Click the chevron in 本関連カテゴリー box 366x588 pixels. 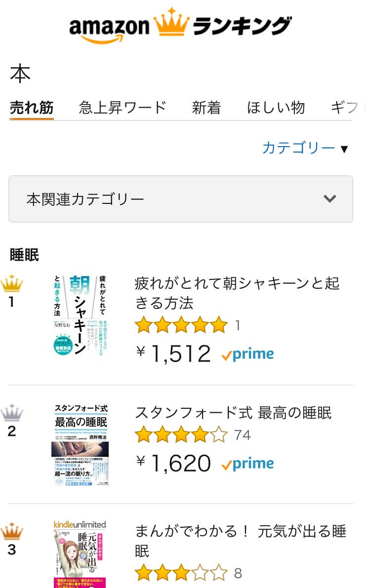point(329,199)
